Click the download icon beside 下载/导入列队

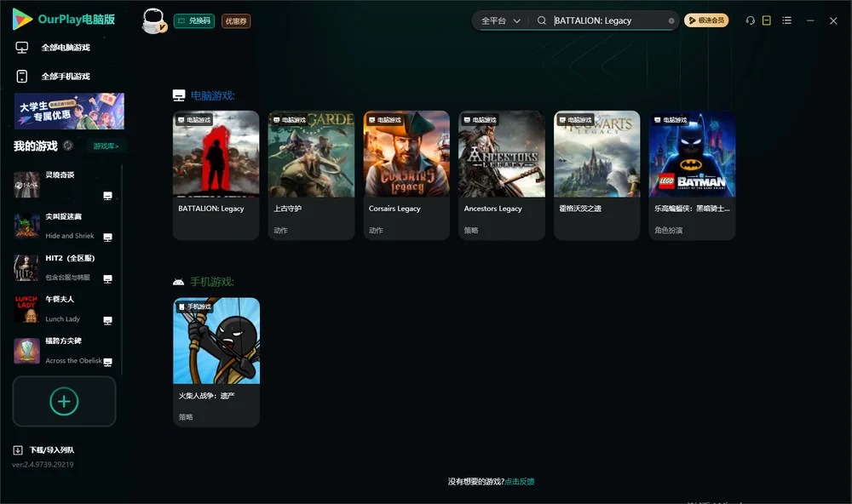pyautogui.click(x=18, y=450)
